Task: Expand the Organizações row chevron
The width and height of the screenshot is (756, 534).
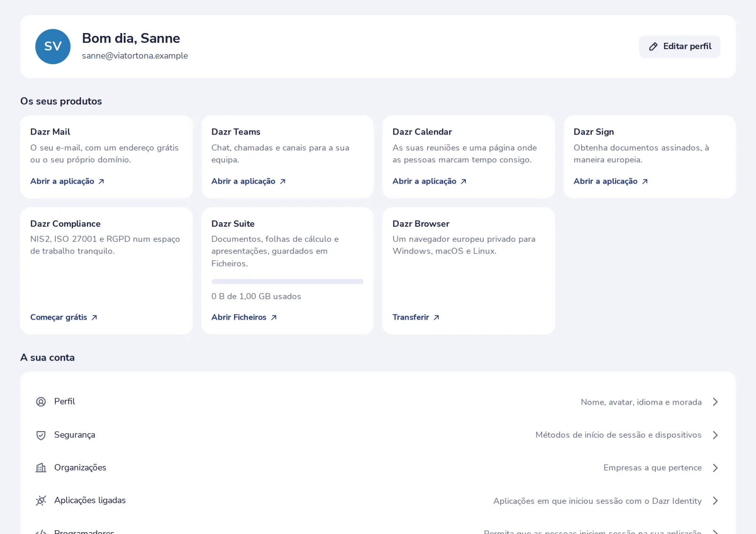Action: click(x=715, y=468)
